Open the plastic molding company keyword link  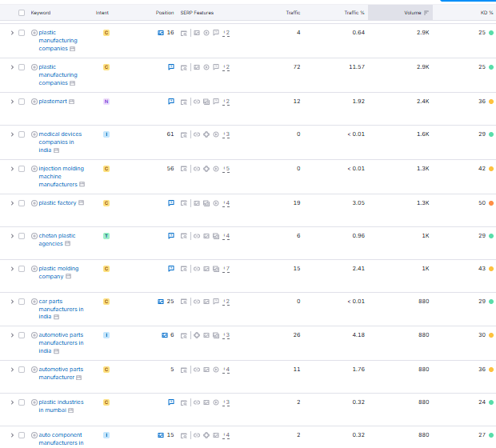(58, 269)
